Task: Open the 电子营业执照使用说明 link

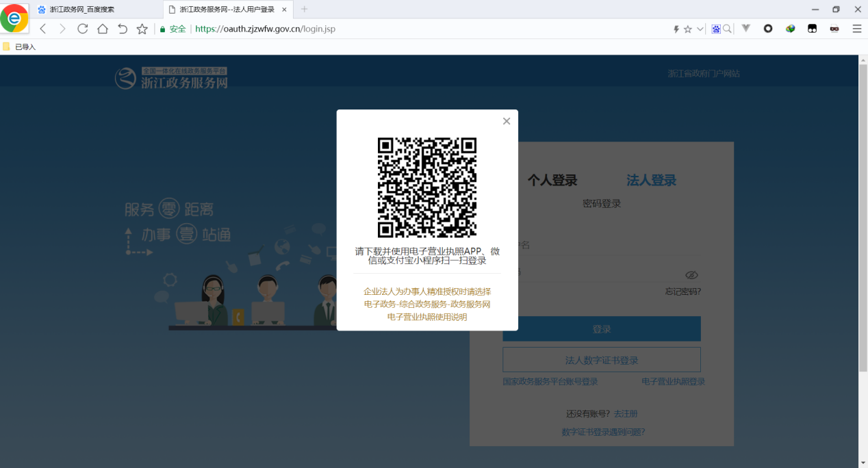Action: 427,317
